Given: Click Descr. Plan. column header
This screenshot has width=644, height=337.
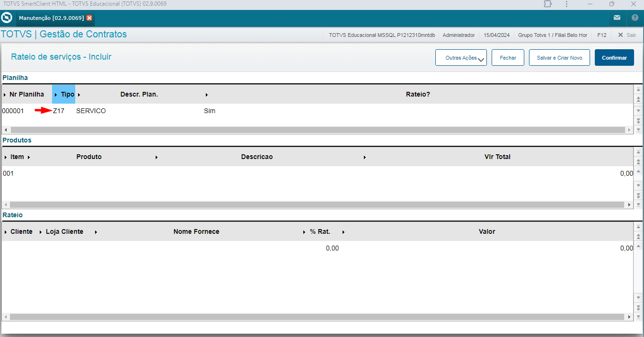Looking at the screenshot, I should (139, 94).
